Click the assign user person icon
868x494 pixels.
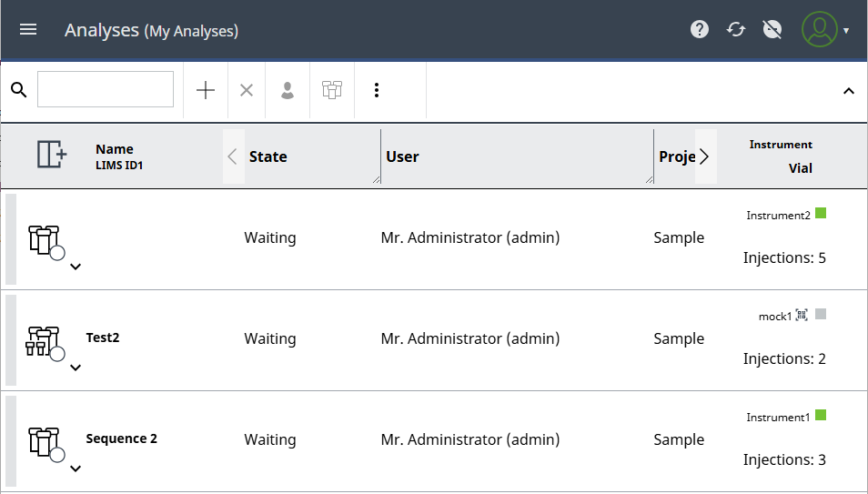288,90
